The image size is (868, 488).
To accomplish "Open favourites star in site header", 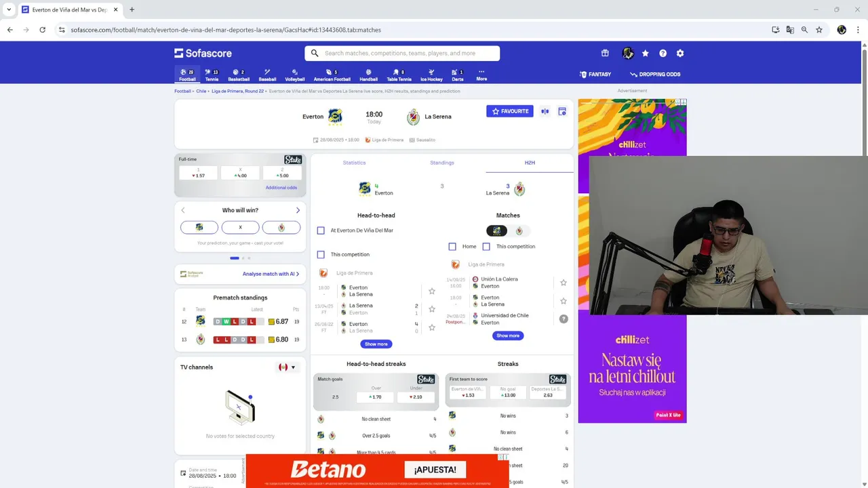I will pos(645,53).
